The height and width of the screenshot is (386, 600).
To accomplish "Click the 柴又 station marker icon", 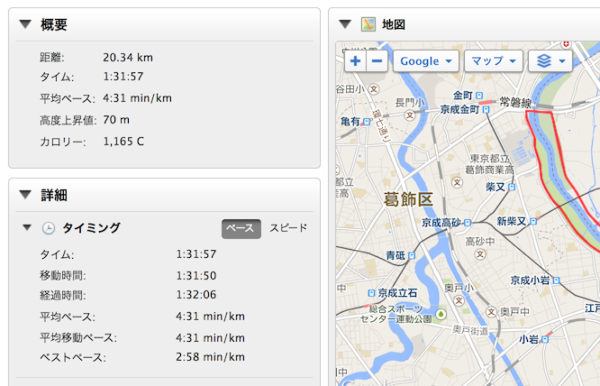I will pyautogui.click(x=512, y=187).
